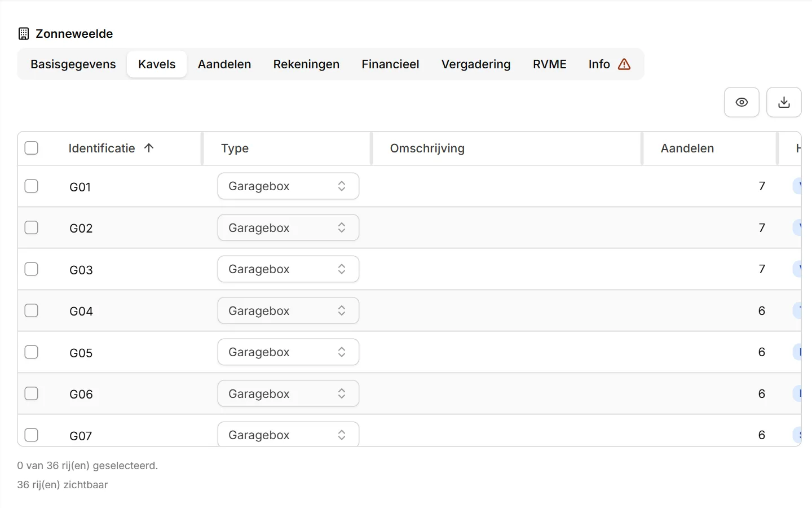The image size is (812, 508).
Task: Click the G01 identification cell
Action: tap(80, 187)
